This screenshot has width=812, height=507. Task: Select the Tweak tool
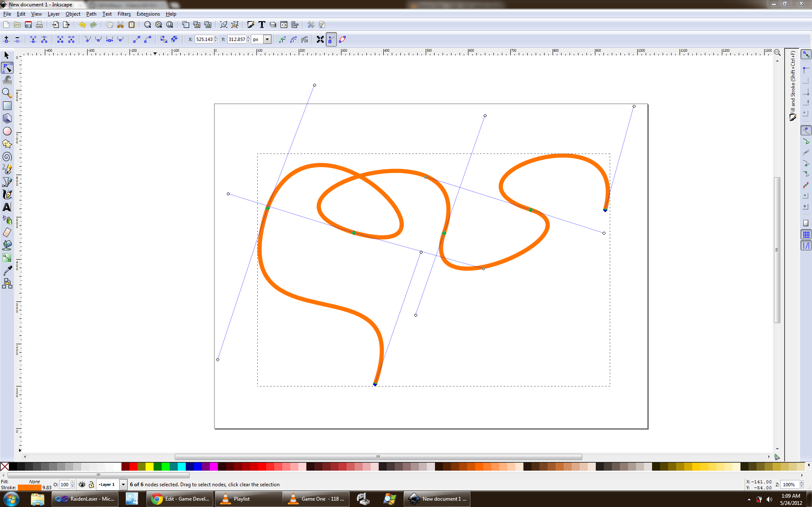coord(7,80)
